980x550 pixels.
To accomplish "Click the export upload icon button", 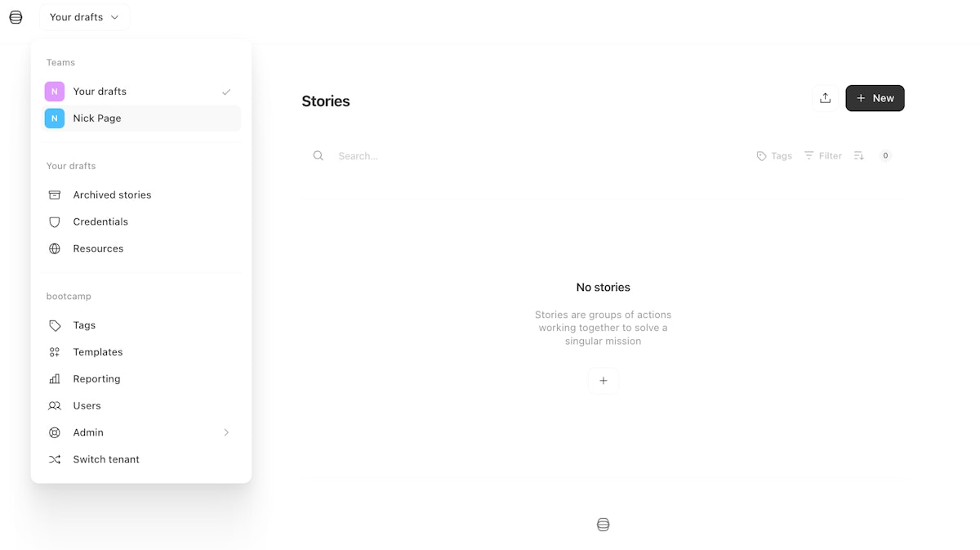I will [x=826, y=98].
